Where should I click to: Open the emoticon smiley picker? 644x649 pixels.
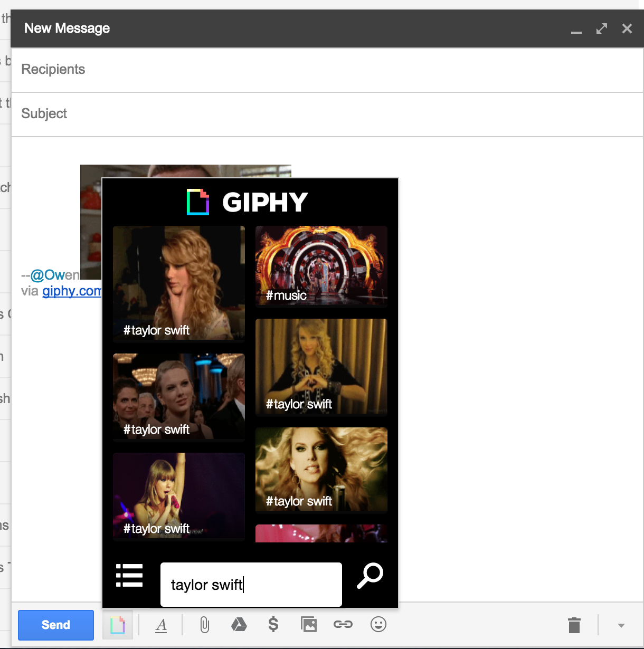pyautogui.click(x=378, y=625)
